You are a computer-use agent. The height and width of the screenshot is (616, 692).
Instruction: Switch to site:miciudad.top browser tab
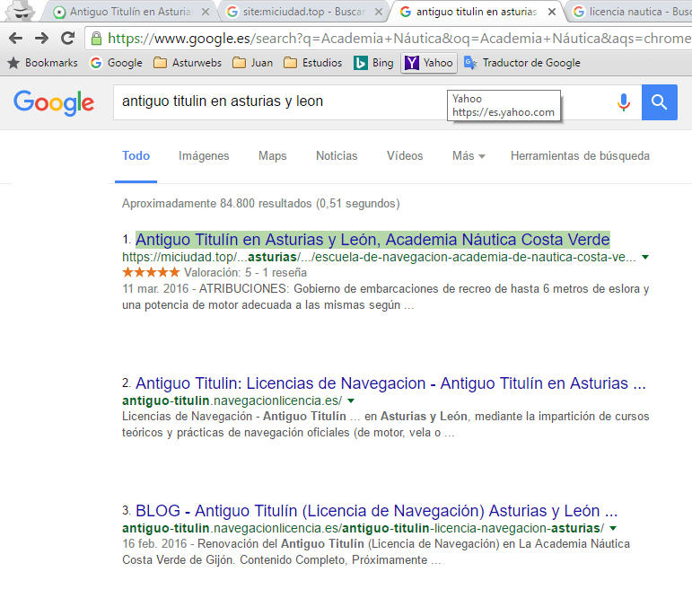pyautogui.click(x=303, y=12)
